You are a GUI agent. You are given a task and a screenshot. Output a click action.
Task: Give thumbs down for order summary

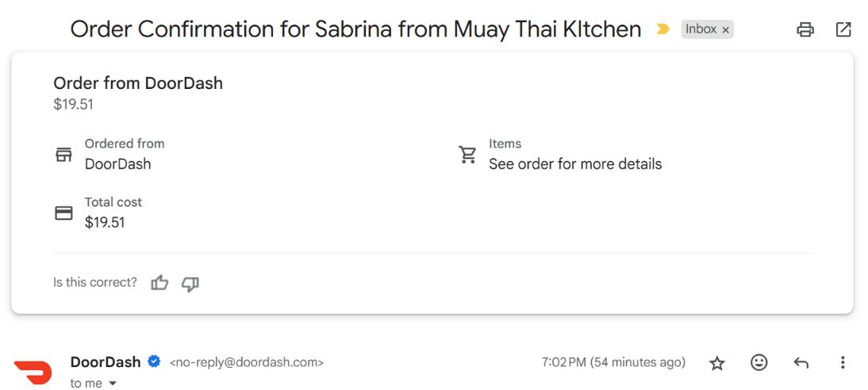[x=190, y=283]
